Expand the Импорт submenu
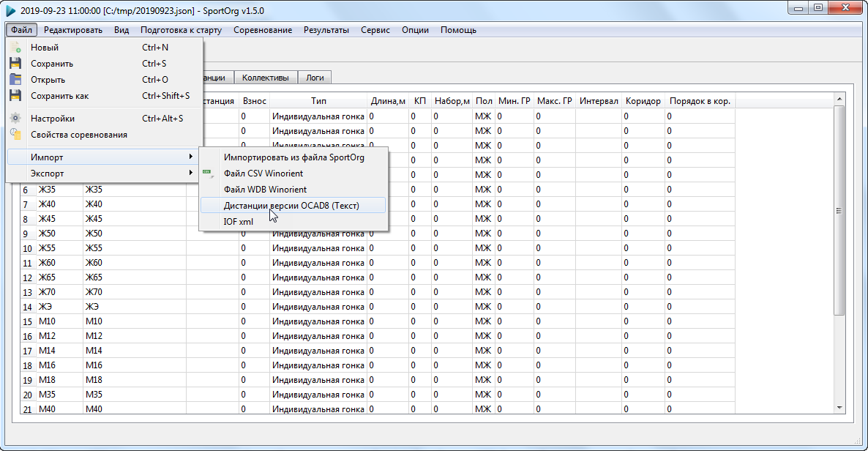This screenshot has width=868, height=451. click(x=105, y=157)
